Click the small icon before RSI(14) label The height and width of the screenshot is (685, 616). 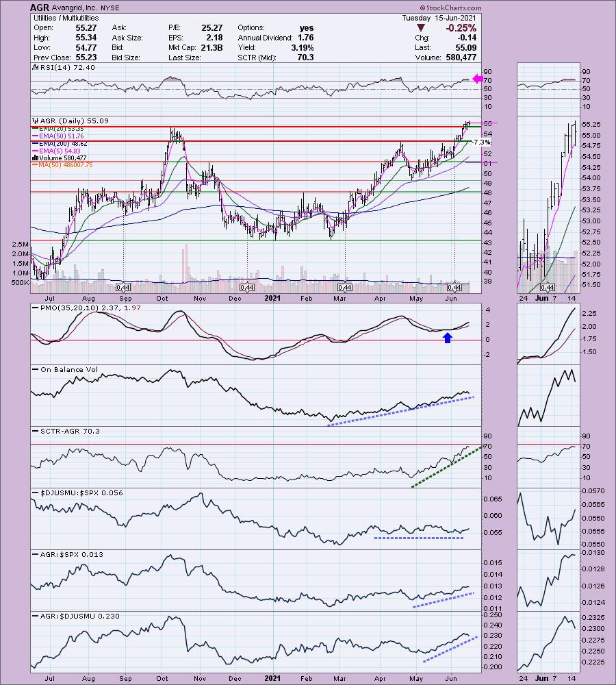tap(36, 67)
